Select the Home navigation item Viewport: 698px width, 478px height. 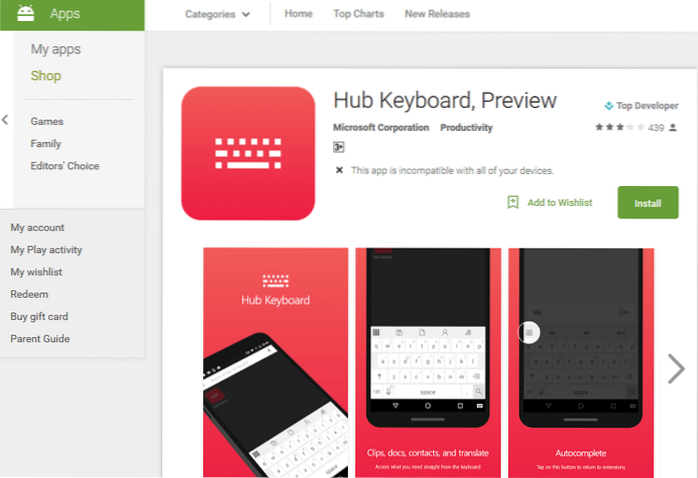[298, 14]
